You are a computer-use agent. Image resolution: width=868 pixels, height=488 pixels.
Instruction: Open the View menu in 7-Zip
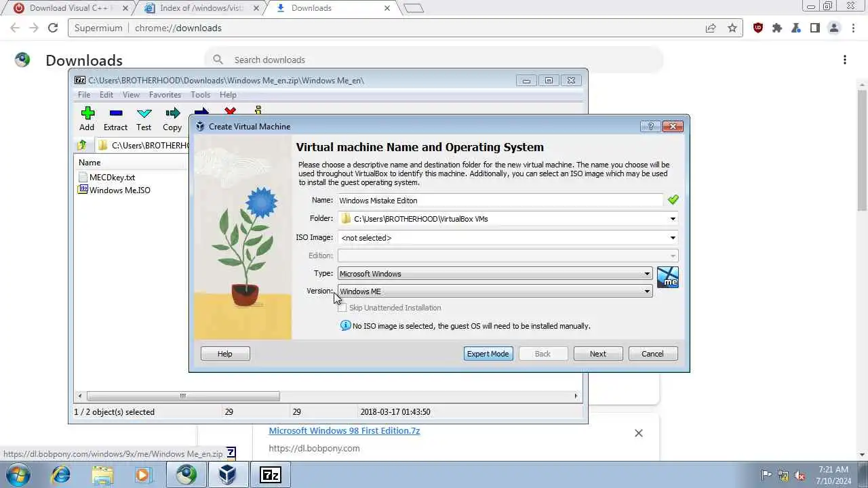[131, 95]
